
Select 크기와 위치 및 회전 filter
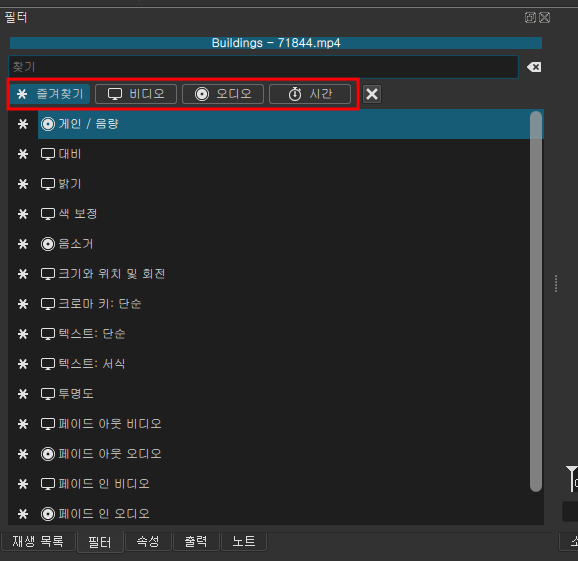(290, 274)
